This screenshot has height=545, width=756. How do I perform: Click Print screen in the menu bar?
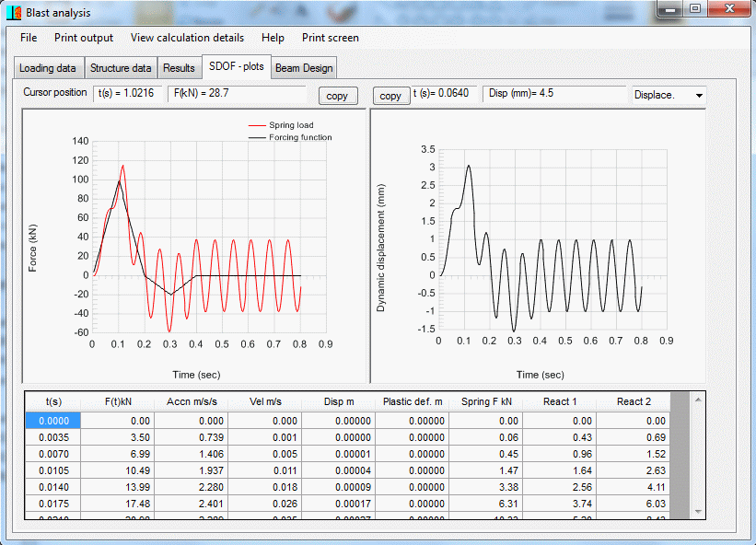tap(330, 38)
